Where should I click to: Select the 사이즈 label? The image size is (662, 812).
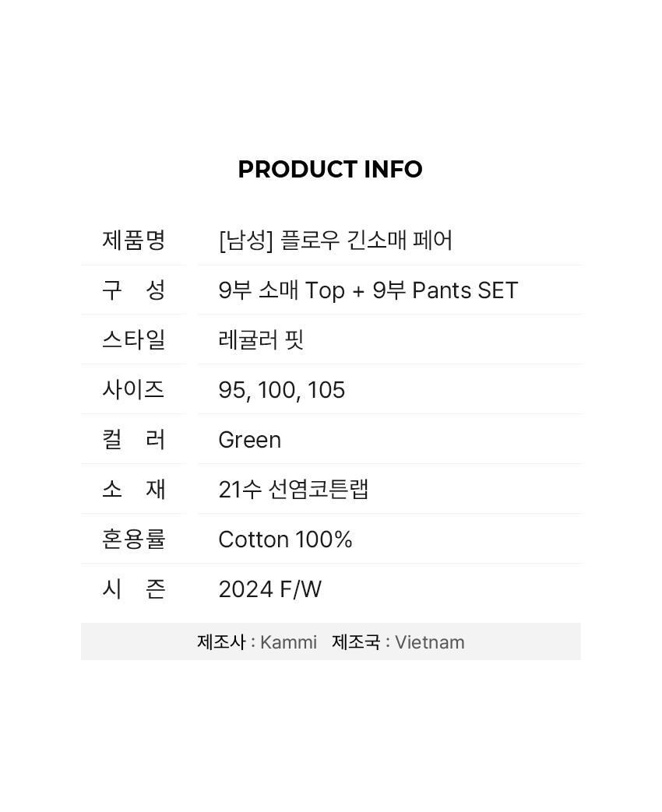point(134,389)
